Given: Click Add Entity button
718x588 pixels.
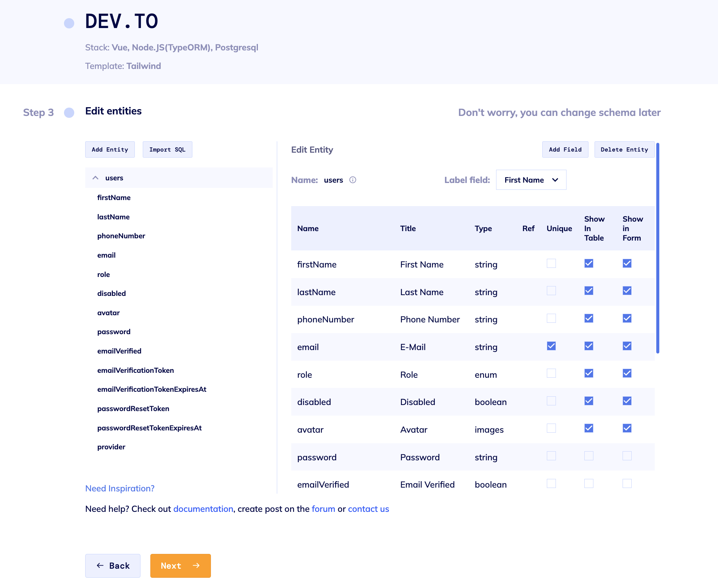Looking at the screenshot, I should click(110, 150).
